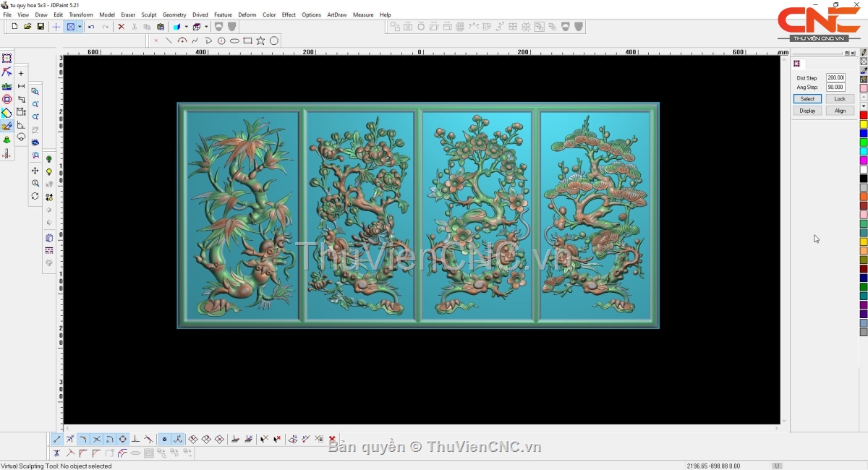This screenshot has width=868, height=470.
Task: Select the star shape draw tool
Action: pos(260,40)
